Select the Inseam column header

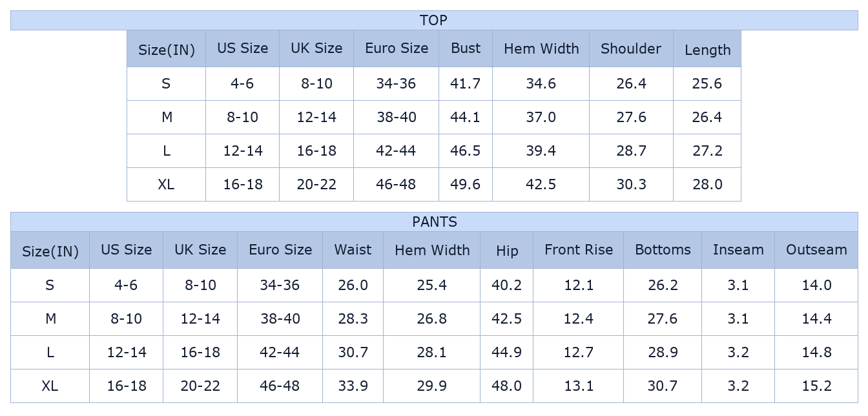[x=738, y=250]
